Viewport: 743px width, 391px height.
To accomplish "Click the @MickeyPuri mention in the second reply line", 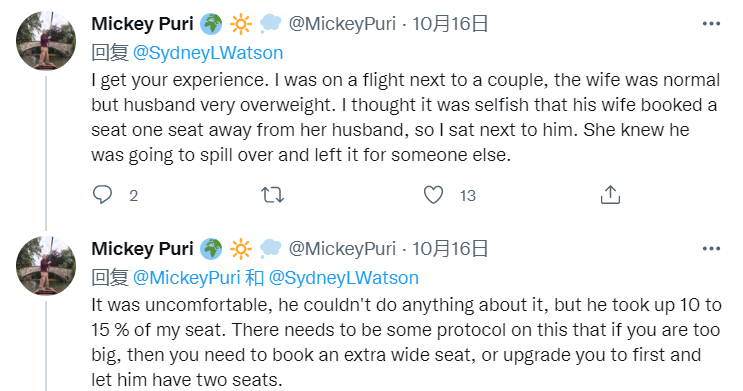I will click(x=187, y=278).
